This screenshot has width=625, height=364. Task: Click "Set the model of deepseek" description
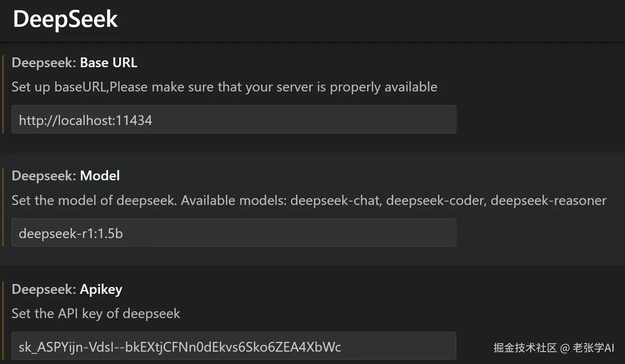(x=94, y=200)
